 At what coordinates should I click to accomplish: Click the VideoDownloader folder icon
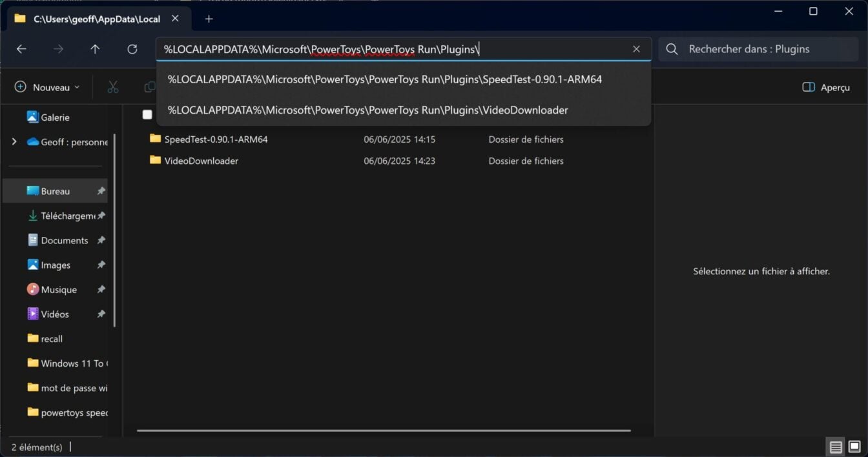point(155,160)
